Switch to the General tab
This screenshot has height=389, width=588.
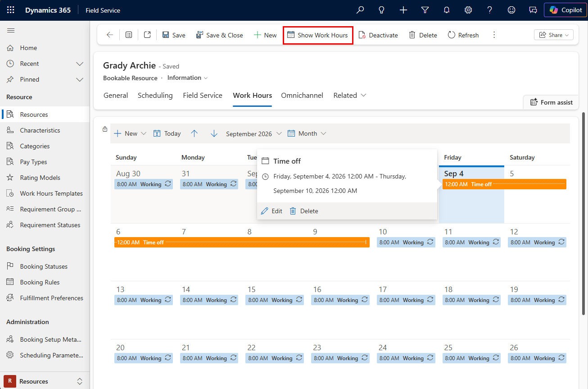tap(116, 95)
